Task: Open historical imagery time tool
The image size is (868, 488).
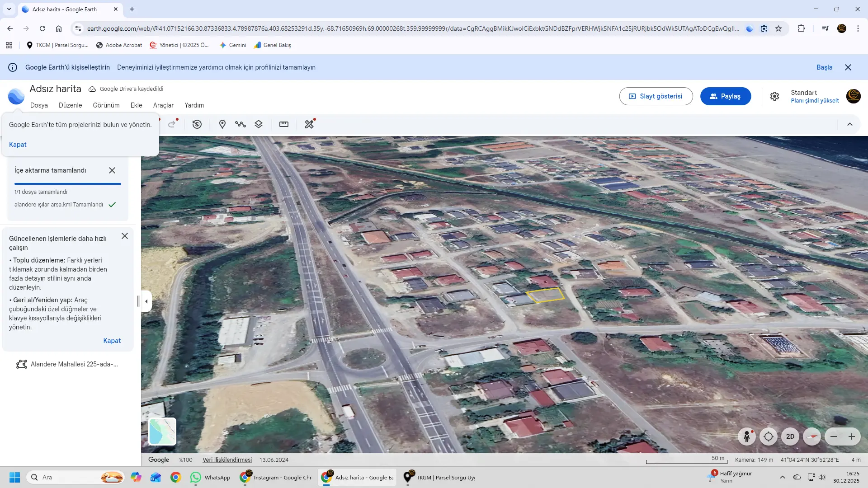Action: click(x=197, y=124)
